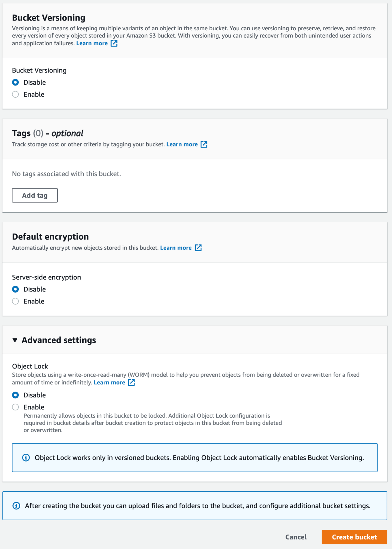Open the Default encryption Learn more link
Screen dimensions: 392x549
(176, 247)
